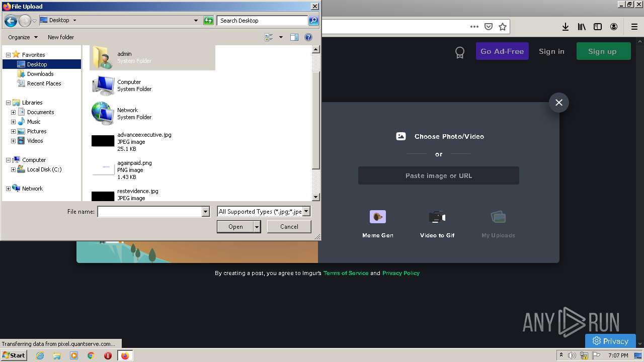Select advanceexecutive.jpg file
This screenshot has width=644, height=362.
pos(152,142)
